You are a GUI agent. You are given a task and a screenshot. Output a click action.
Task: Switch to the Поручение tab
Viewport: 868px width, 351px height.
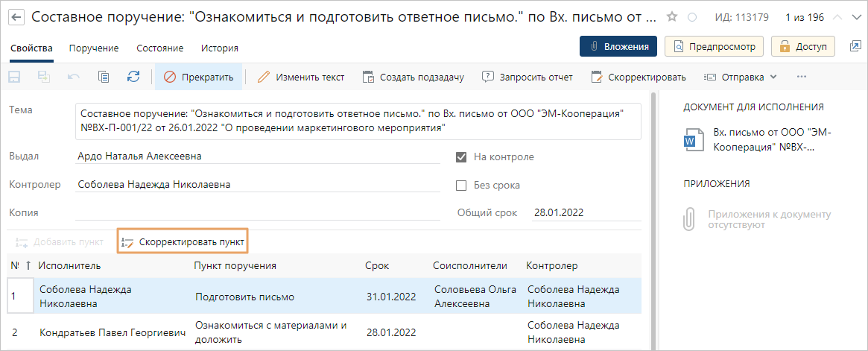[x=94, y=48]
